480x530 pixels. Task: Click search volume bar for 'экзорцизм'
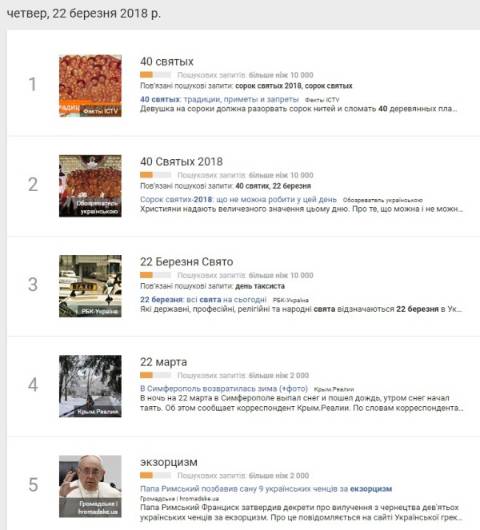[155, 475]
